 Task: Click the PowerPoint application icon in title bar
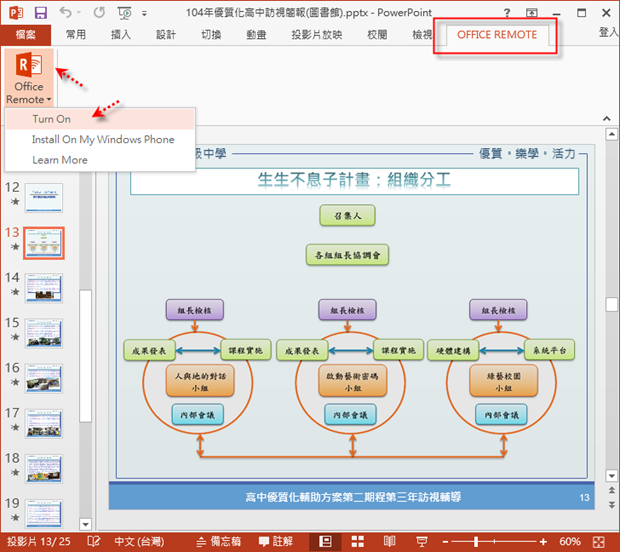(x=16, y=13)
